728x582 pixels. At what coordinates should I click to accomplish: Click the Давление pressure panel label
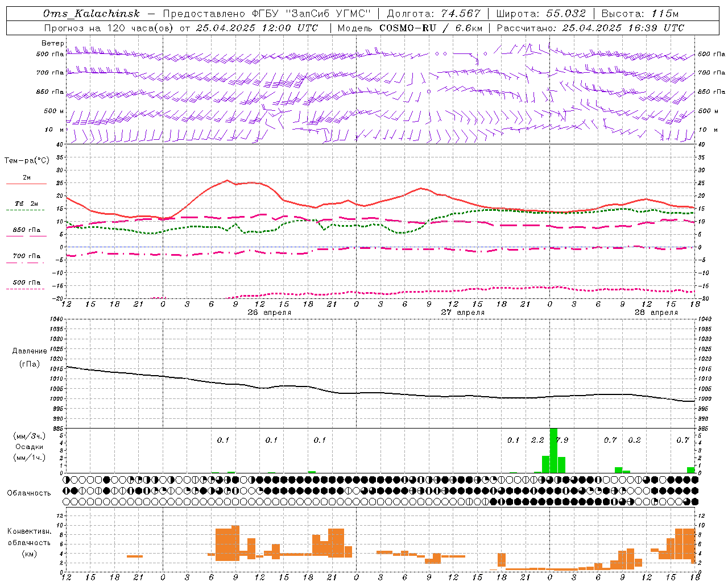tap(30, 351)
